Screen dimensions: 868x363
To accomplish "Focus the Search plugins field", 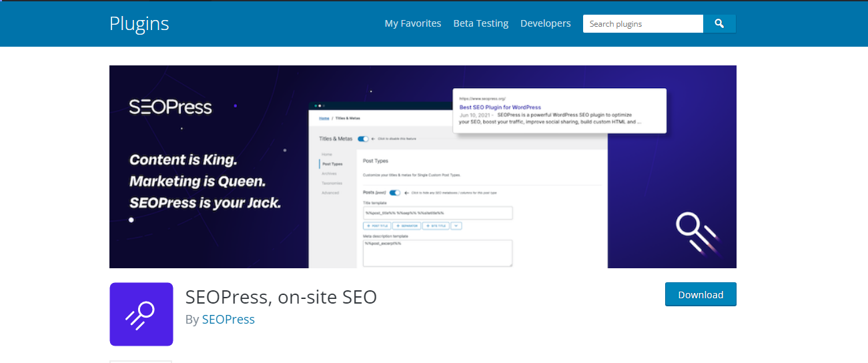I will coord(643,23).
